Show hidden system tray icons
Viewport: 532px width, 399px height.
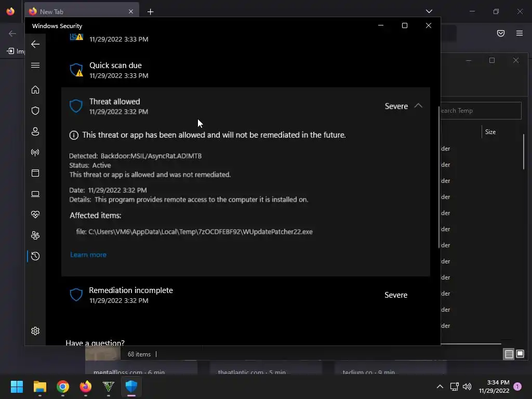[x=440, y=387]
